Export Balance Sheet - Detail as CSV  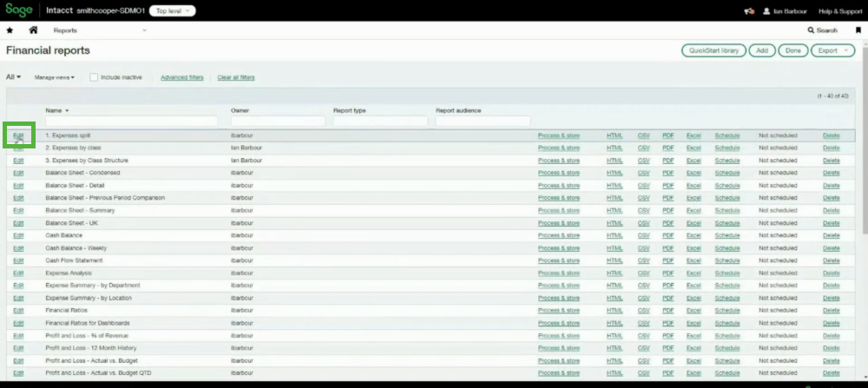point(643,186)
